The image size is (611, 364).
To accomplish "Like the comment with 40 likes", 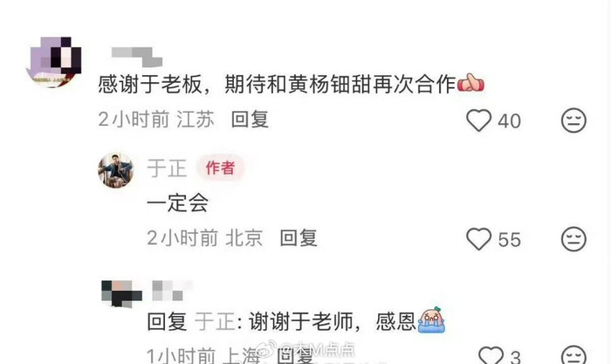I will [x=478, y=120].
